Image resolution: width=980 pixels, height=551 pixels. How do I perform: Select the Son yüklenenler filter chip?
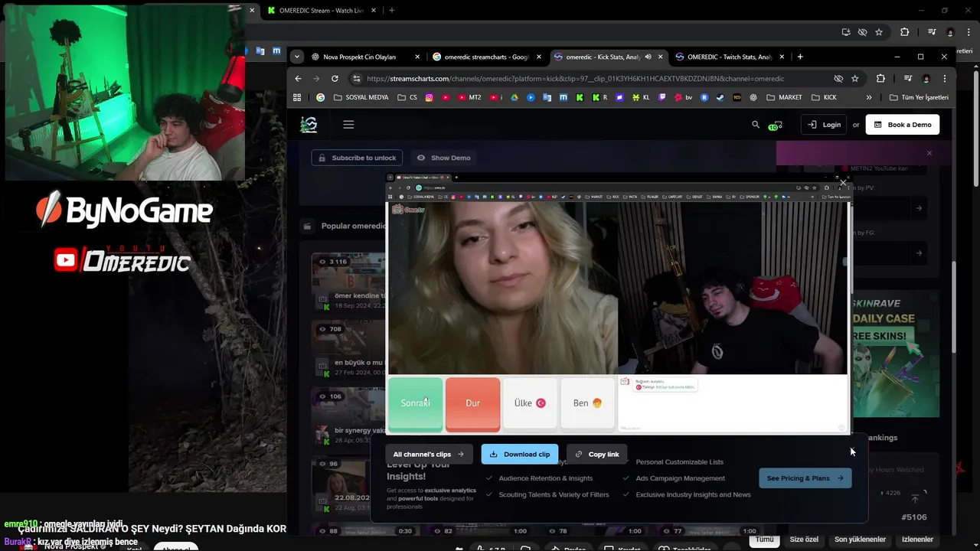860,540
